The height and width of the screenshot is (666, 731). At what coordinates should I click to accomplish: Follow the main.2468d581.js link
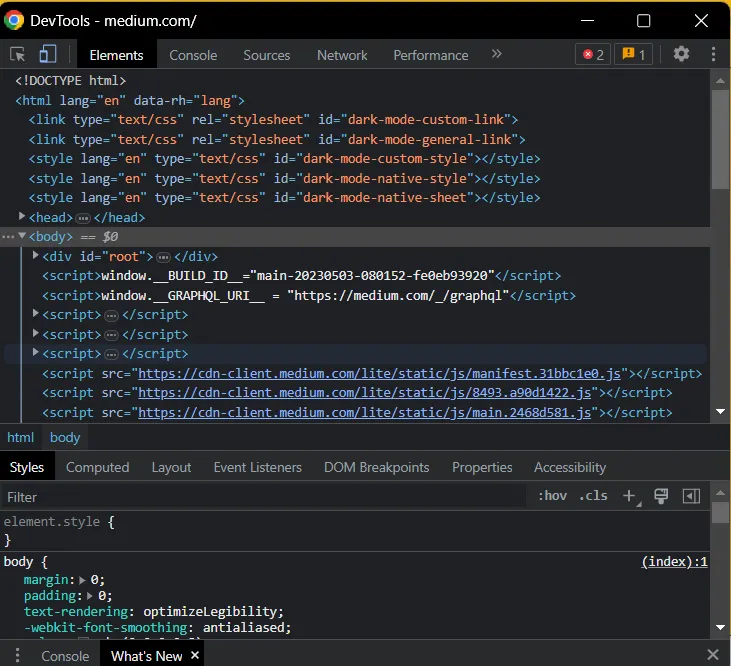[365, 412]
